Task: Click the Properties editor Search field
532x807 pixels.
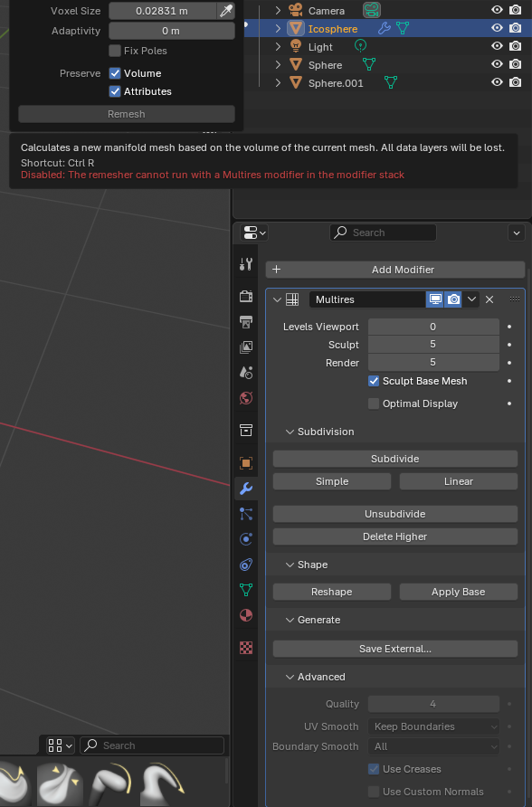Action: 383,233
